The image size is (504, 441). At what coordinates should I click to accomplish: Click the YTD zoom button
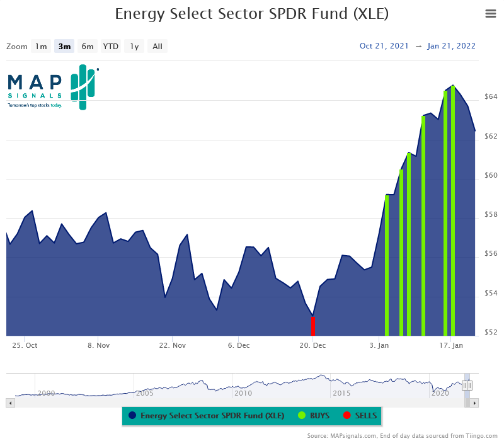(110, 46)
